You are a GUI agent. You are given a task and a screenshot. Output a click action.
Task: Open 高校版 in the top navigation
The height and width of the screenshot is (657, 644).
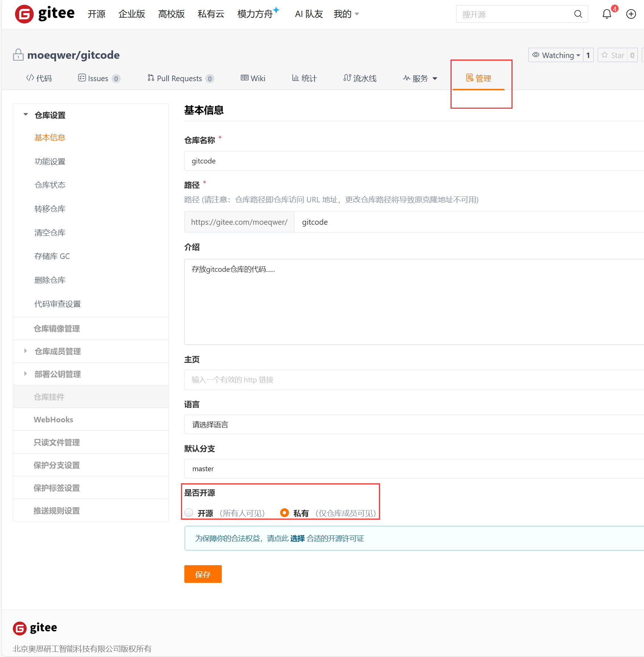click(171, 14)
